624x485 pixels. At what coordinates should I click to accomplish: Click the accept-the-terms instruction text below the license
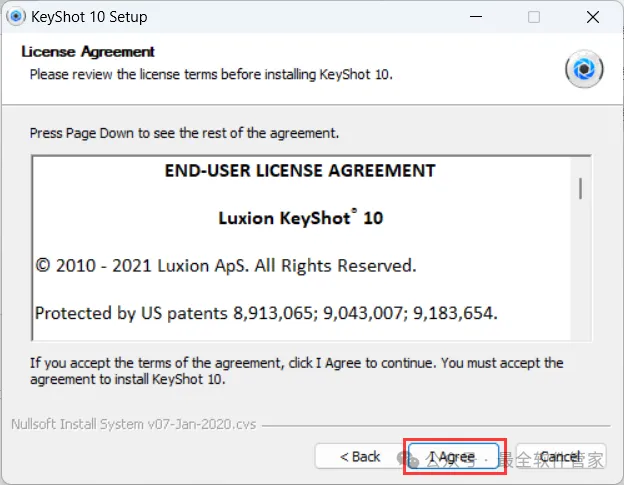point(296,370)
